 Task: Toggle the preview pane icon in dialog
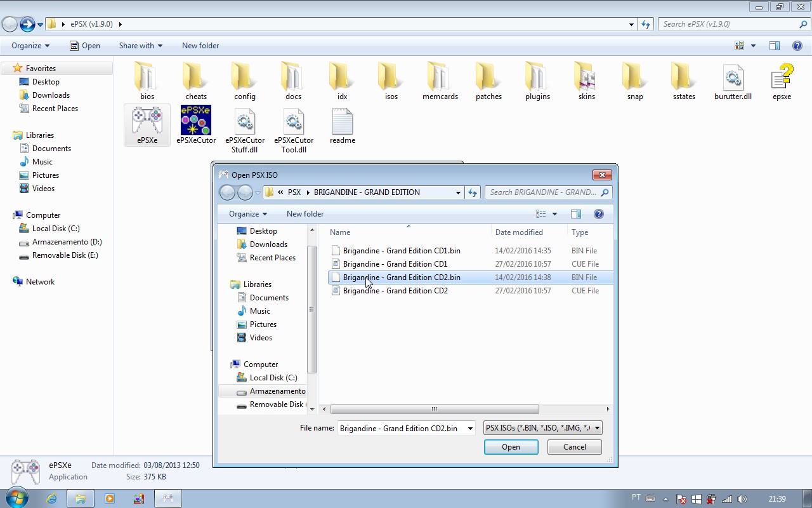(576, 214)
